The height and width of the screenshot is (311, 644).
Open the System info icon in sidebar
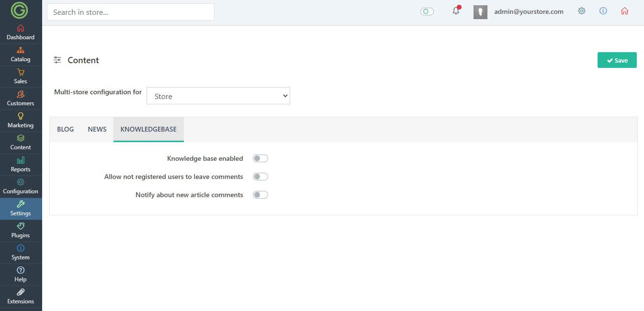(x=21, y=248)
